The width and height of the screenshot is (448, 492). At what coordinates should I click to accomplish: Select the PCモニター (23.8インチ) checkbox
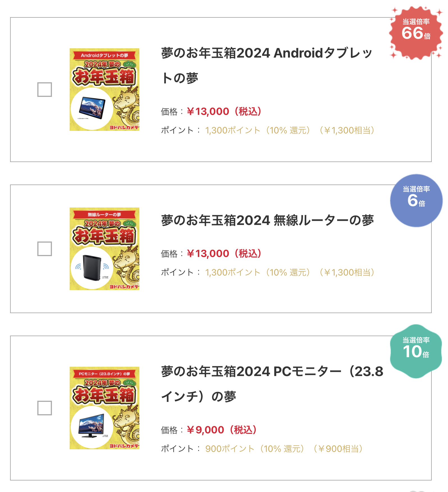tap(45, 408)
